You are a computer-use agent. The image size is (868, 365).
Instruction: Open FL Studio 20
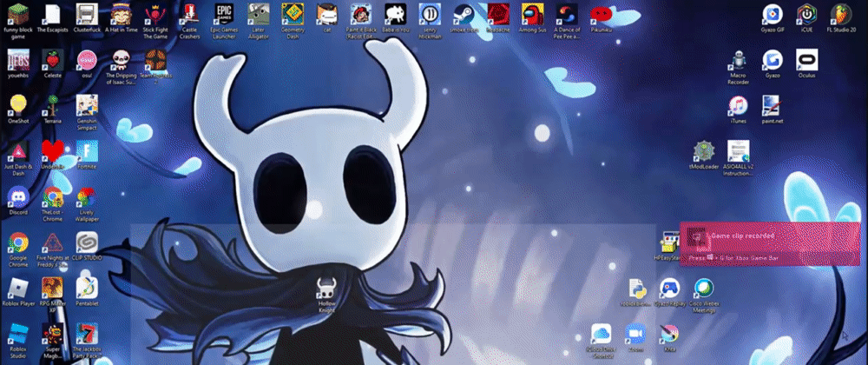pyautogui.click(x=841, y=19)
